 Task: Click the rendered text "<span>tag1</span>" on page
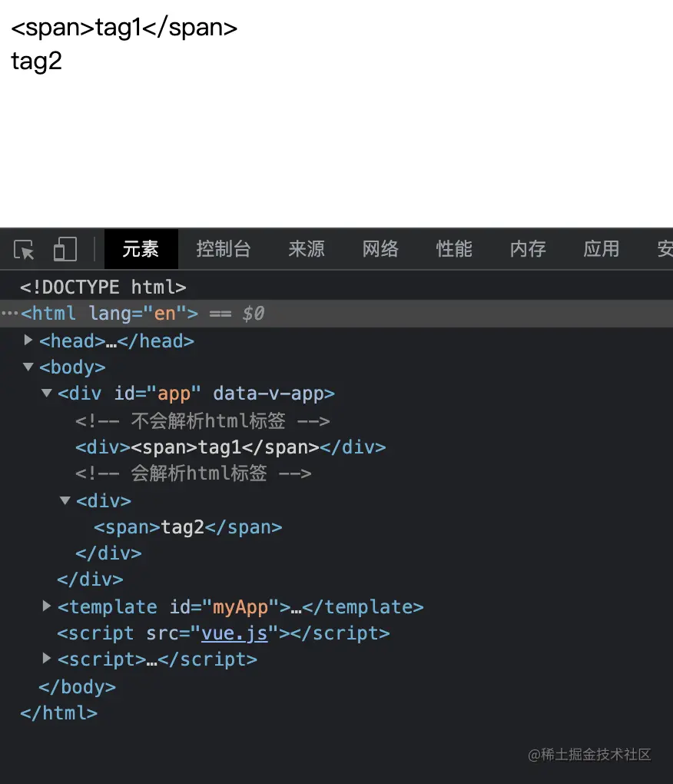(124, 28)
